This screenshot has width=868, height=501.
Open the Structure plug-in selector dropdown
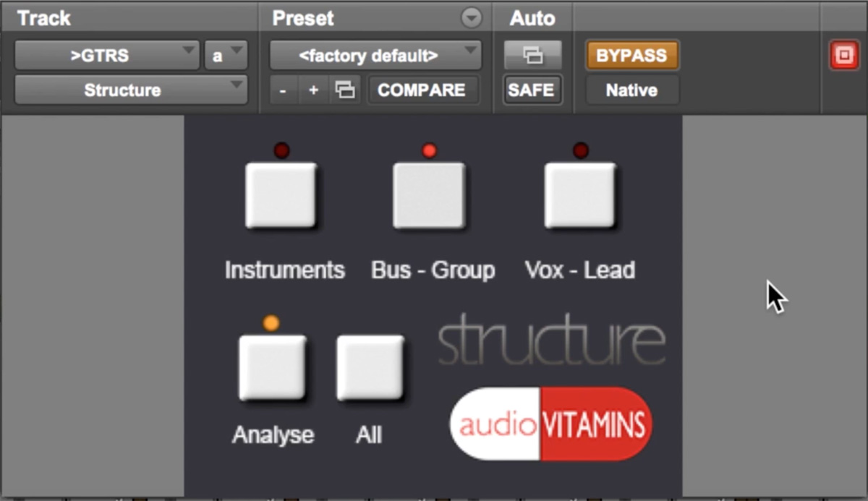coord(131,90)
